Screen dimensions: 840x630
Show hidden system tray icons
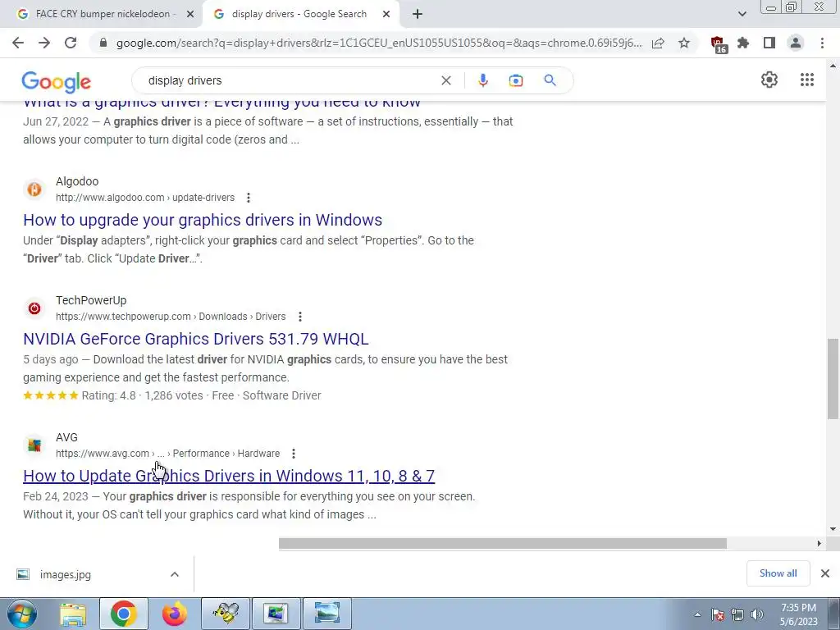[x=697, y=614]
